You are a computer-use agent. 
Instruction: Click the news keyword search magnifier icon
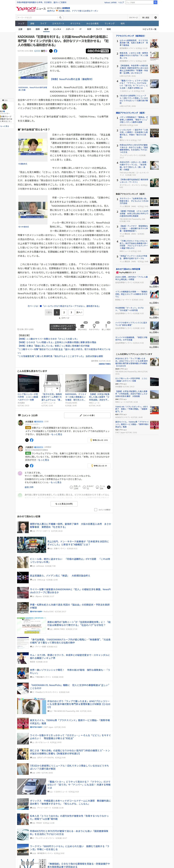pyautogui.click(x=60, y=18)
